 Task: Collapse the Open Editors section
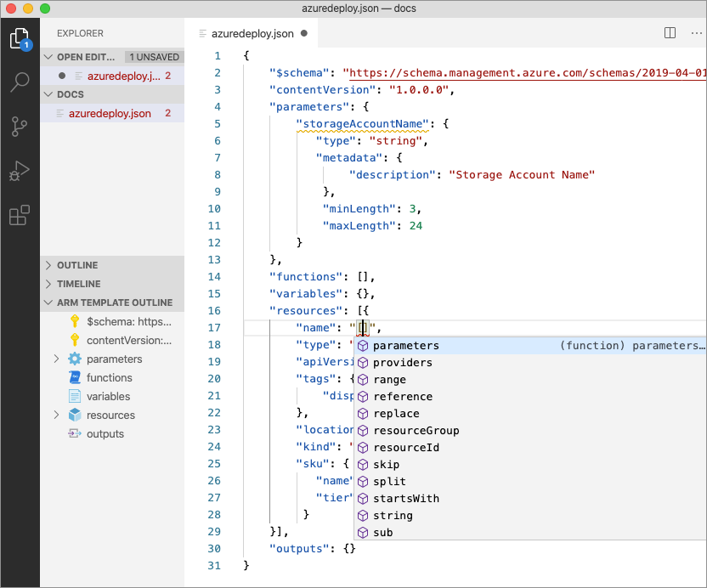[x=49, y=57]
